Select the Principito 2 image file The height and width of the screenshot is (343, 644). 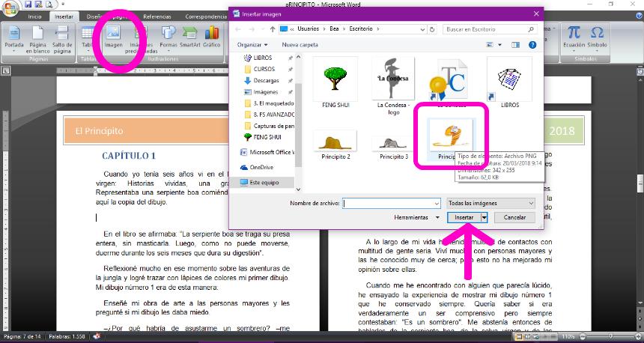tap(335, 145)
